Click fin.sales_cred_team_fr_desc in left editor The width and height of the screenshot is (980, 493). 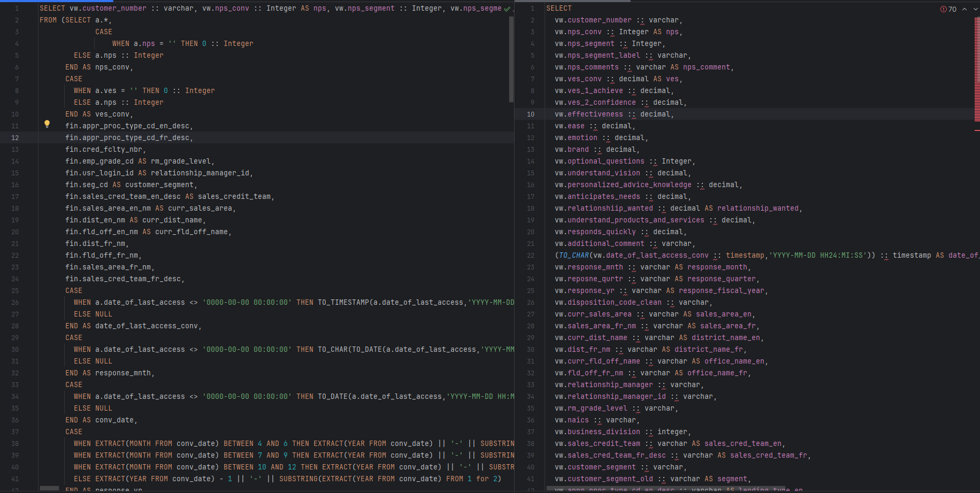coord(123,279)
